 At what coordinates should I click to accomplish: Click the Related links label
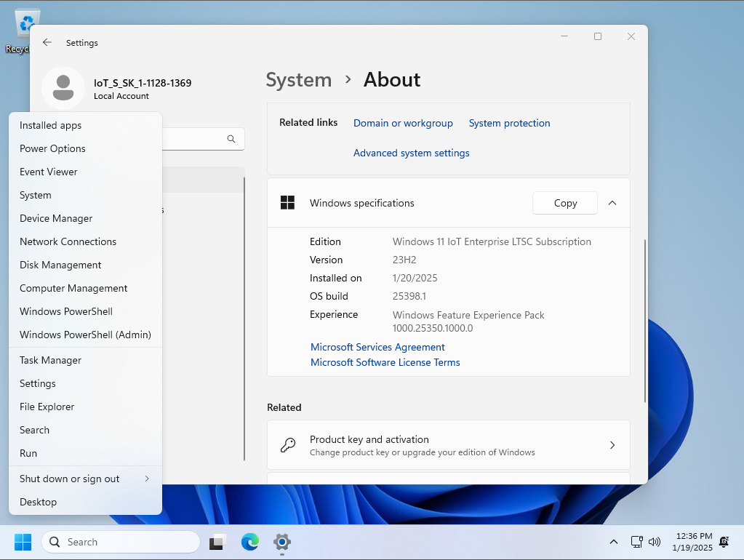click(308, 122)
